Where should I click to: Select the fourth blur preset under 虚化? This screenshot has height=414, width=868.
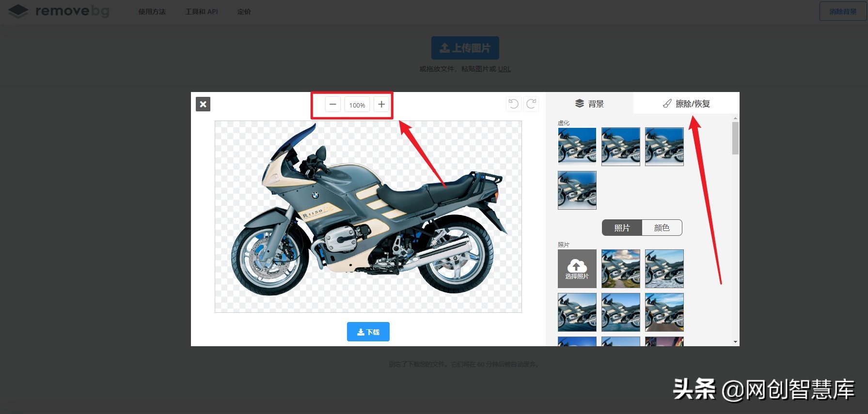point(577,190)
